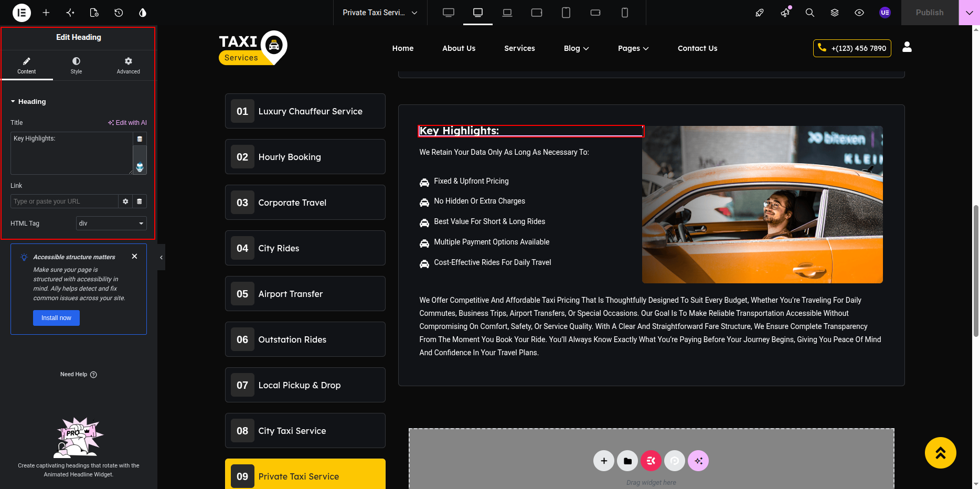The width and height of the screenshot is (980, 489).
Task: Switch to the Style tab
Action: 77,66
